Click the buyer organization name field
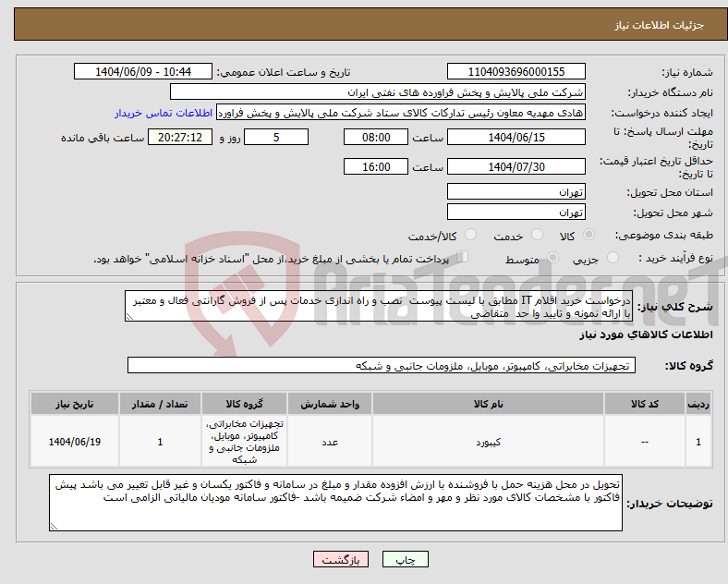Viewport: 728px width, 584px height. pyautogui.click(x=378, y=91)
